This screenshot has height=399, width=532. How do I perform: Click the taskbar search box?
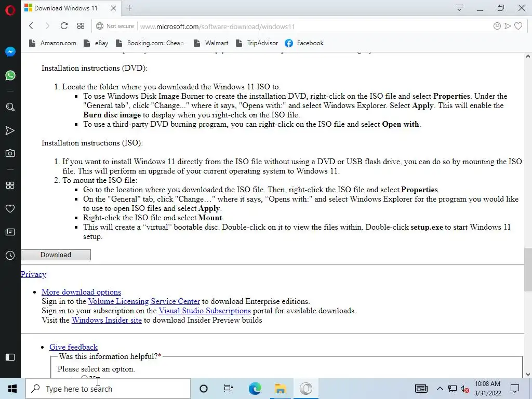click(x=108, y=389)
